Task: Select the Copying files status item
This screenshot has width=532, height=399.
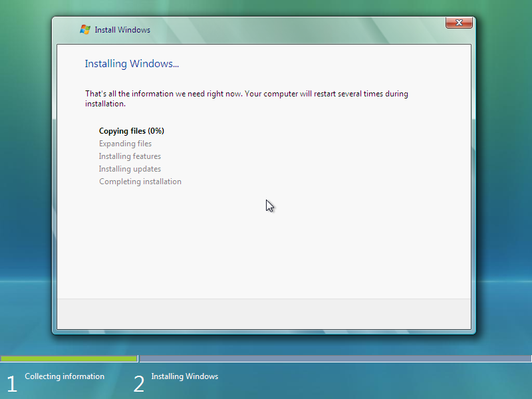Action: point(131,130)
